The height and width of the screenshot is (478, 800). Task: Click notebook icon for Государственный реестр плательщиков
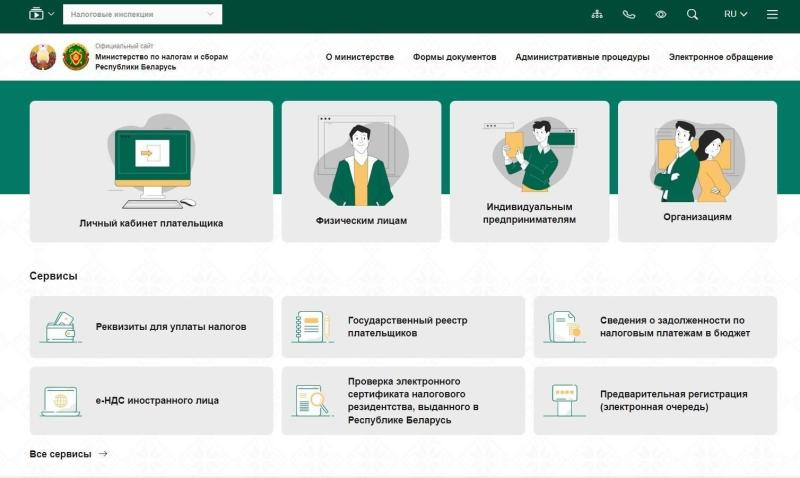tap(312, 327)
